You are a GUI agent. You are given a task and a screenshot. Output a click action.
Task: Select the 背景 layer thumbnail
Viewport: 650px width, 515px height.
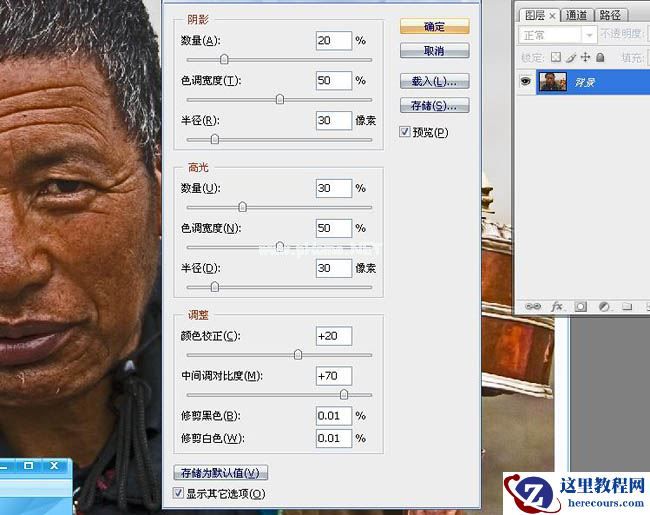click(553, 81)
